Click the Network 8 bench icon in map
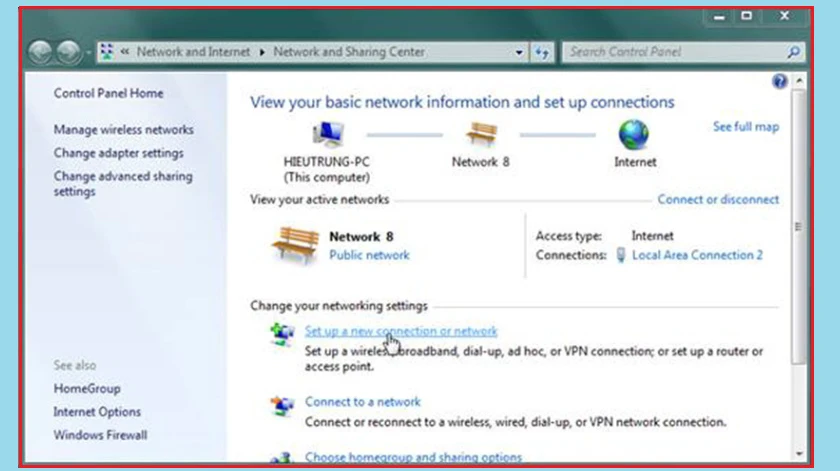840x471 pixels. [x=481, y=134]
